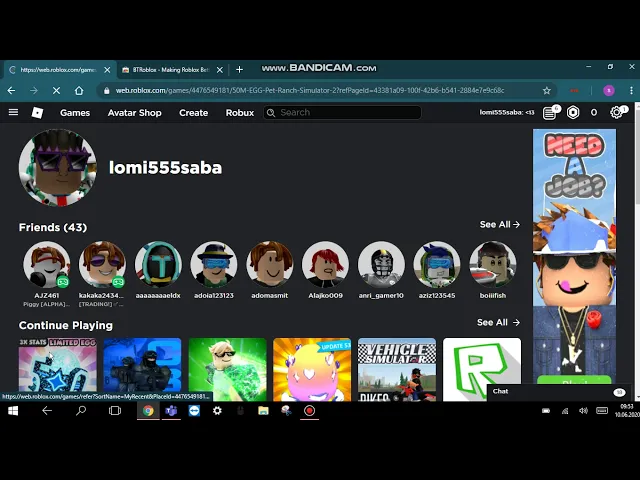Open the Robux balance hexagon icon

click(573, 112)
